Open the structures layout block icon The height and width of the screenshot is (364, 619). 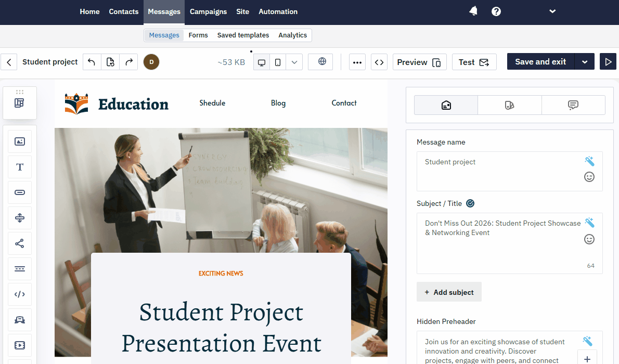[19, 103]
